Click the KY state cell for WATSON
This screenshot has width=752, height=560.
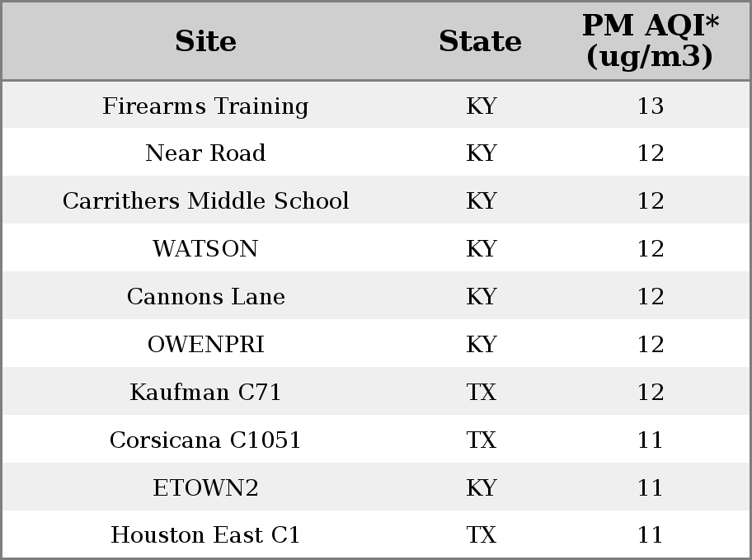tap(481, 248)
